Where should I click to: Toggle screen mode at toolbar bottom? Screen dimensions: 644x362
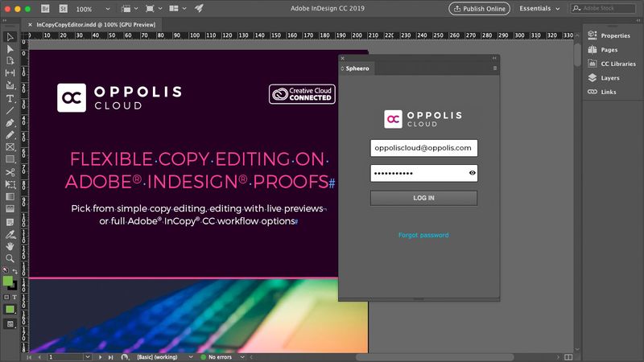(x=10, y=324)
